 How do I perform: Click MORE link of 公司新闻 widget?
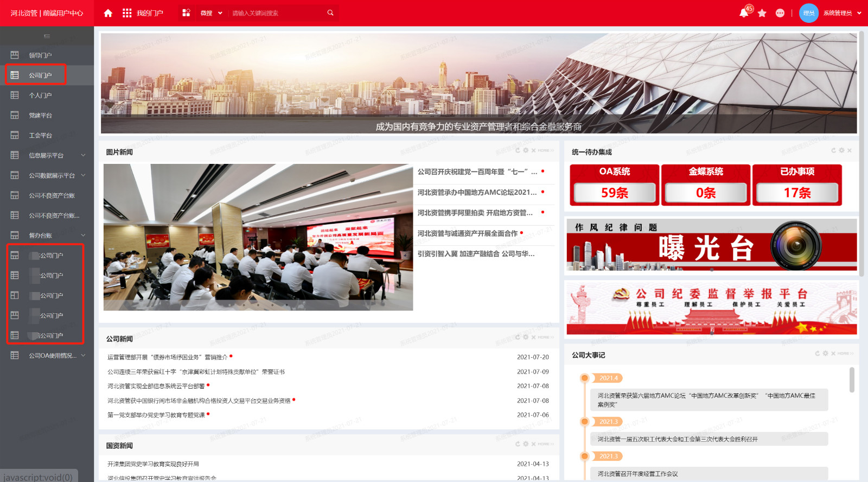546,338
